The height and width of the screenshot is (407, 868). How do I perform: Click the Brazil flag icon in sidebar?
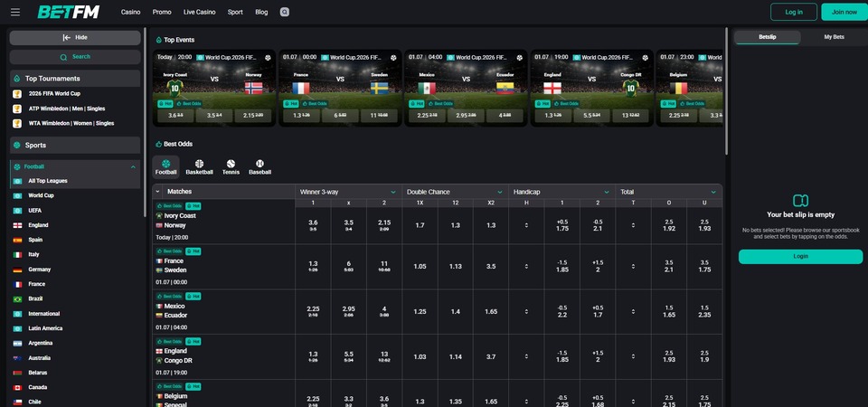coord(18,299)
